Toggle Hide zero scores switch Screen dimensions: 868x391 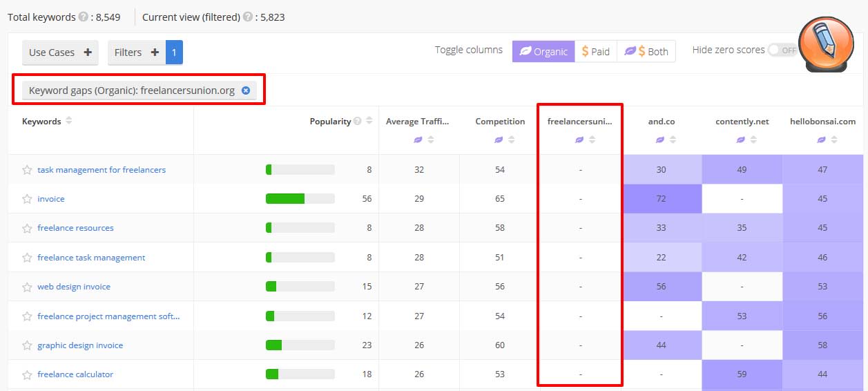pos(783,50)
